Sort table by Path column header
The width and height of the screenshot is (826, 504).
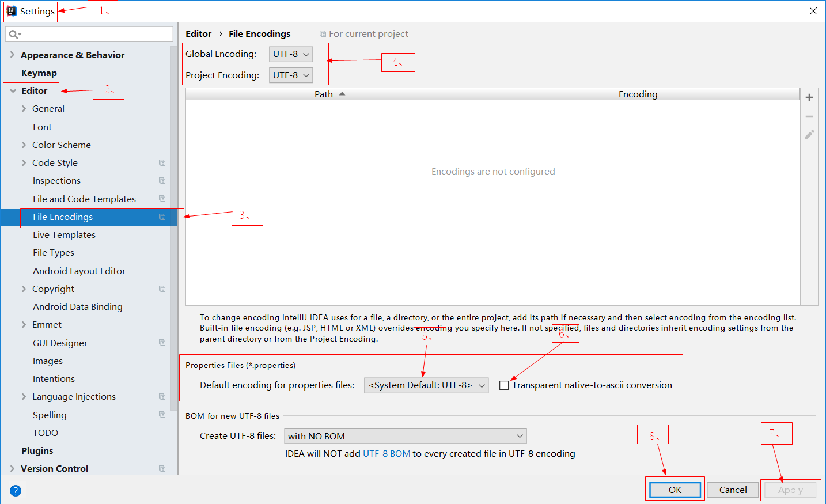330,94
